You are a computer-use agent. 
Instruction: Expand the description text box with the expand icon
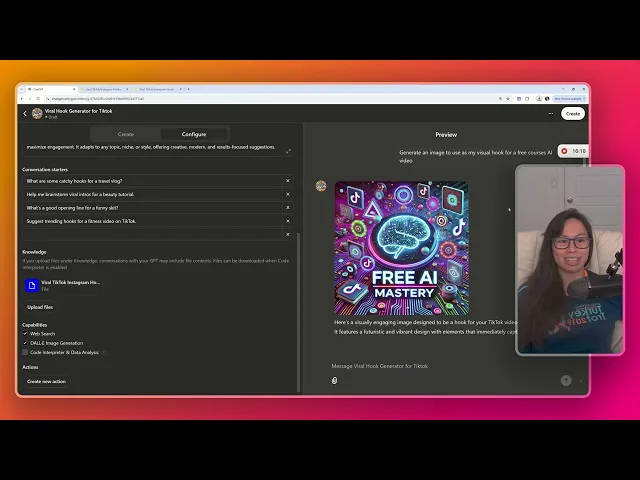[x=289, y=151]
